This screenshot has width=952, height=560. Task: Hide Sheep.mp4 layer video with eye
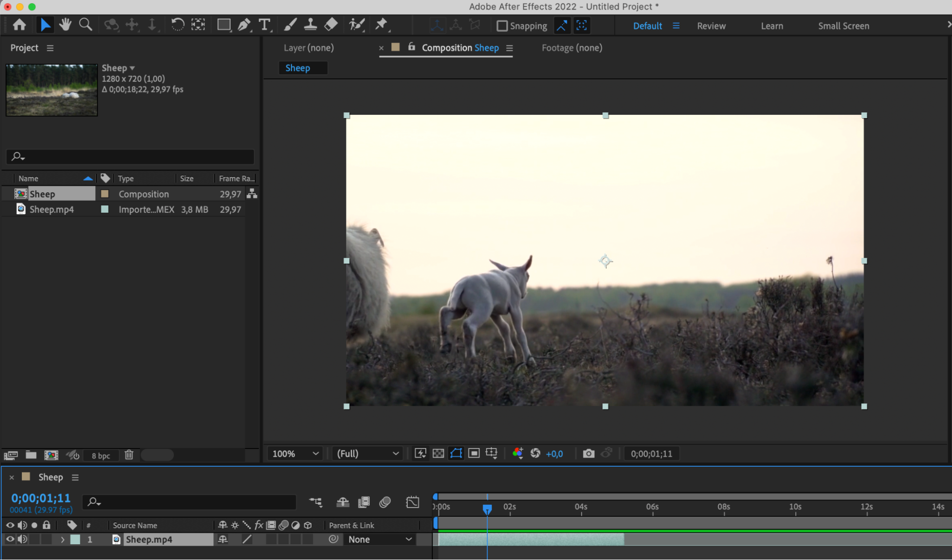[x=10, y=539]
